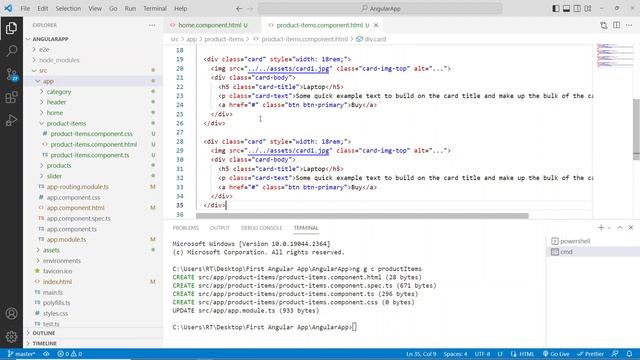This screenshot has height=360, width=640.
Task: Open editor more actions ellipsis
Action: click(x=629, y=25)
